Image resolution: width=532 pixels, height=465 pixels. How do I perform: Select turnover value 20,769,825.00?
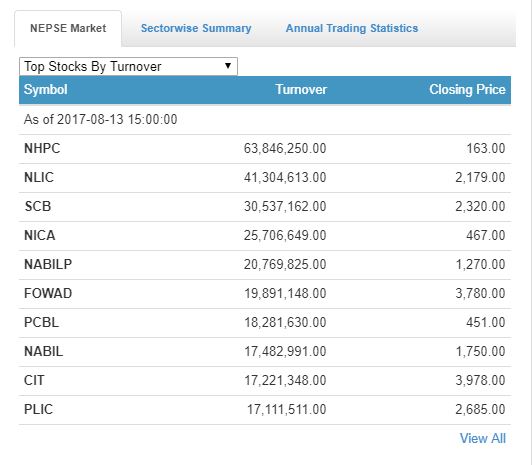pos(285,264)
